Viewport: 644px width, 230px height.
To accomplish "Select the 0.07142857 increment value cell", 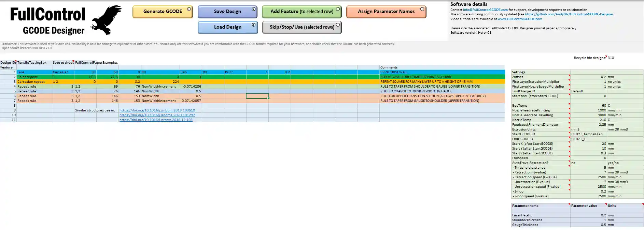I will 191,101.
